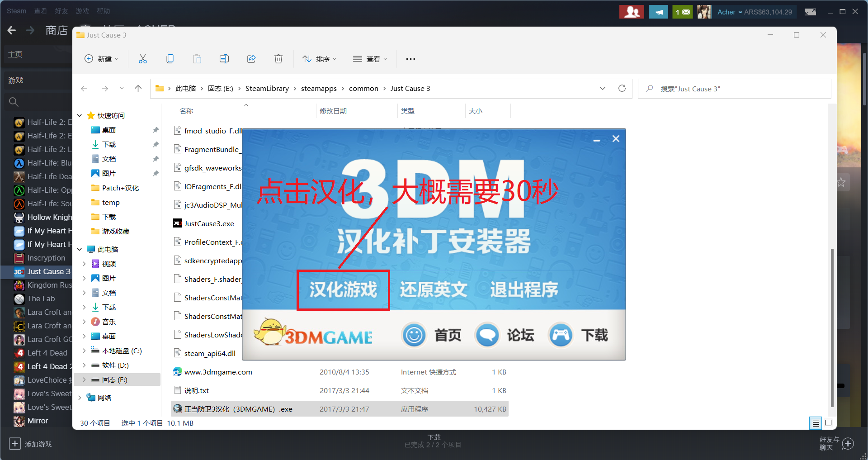Click 主页 home in Steam library
The image size is (868, 460).
pyautogui.click(x=15, y=54)
